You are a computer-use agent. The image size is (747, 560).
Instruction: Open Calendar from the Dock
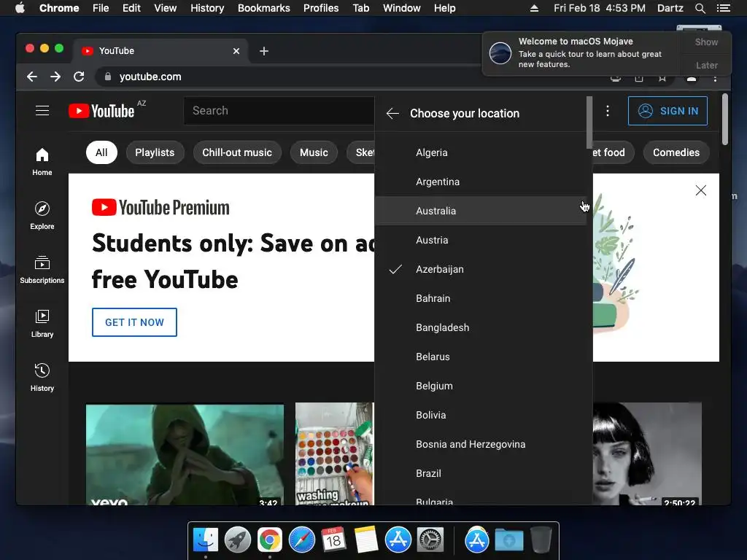[x=333, y=540]
